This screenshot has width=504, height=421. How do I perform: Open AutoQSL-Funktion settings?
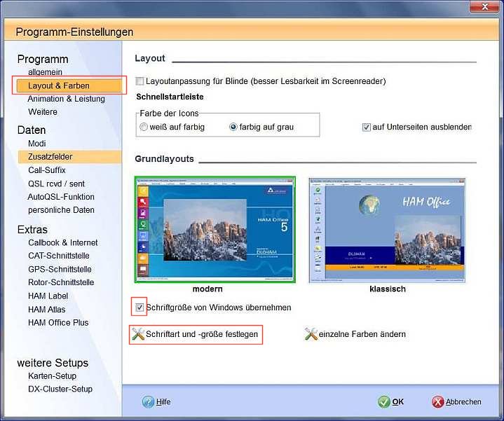61,197
